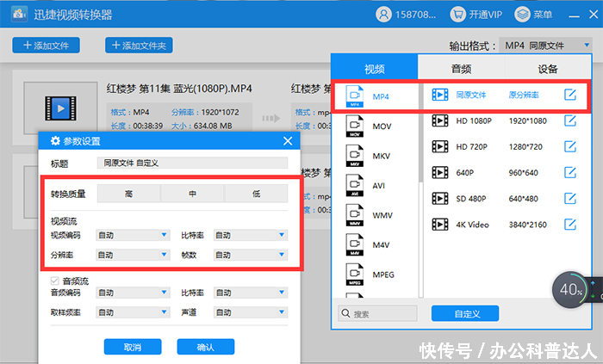Click the 自定义 button

click(x=465, y=313)
